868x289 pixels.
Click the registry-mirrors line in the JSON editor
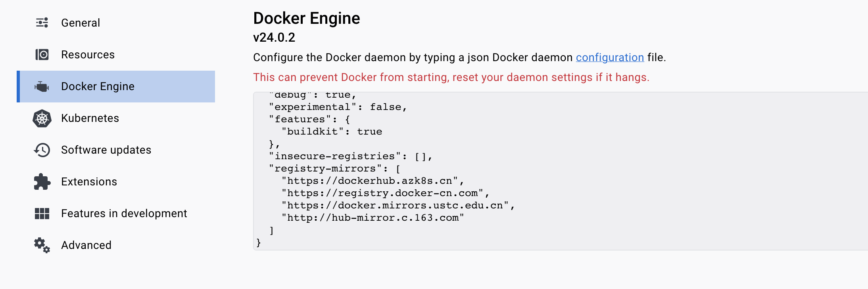click(335, 168)
